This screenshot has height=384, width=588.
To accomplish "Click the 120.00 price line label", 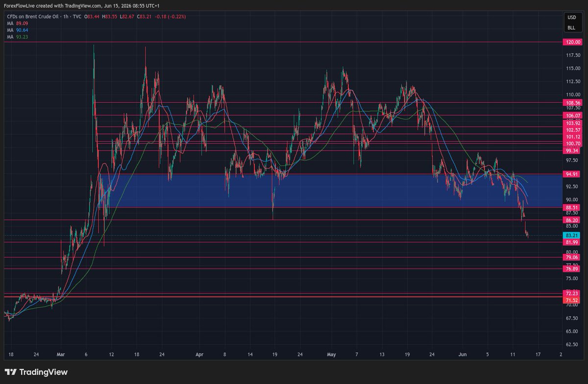I will (x=573, y=43).
